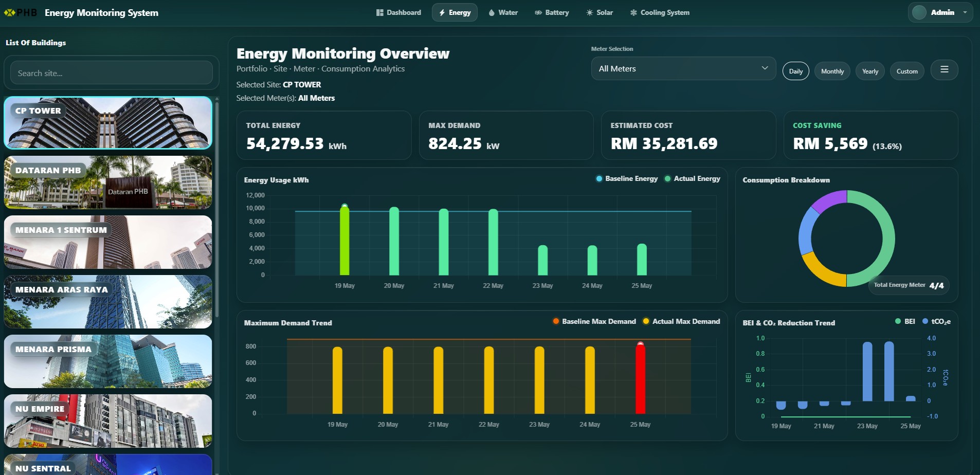The image size is (980, 475).
Task: Select the Daily period button
Action: [x=796, y=71]
